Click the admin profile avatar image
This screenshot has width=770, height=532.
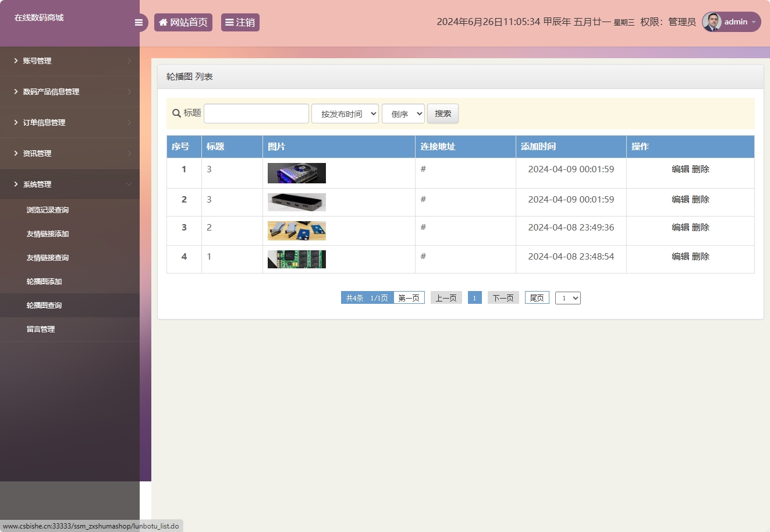(712, 22)
